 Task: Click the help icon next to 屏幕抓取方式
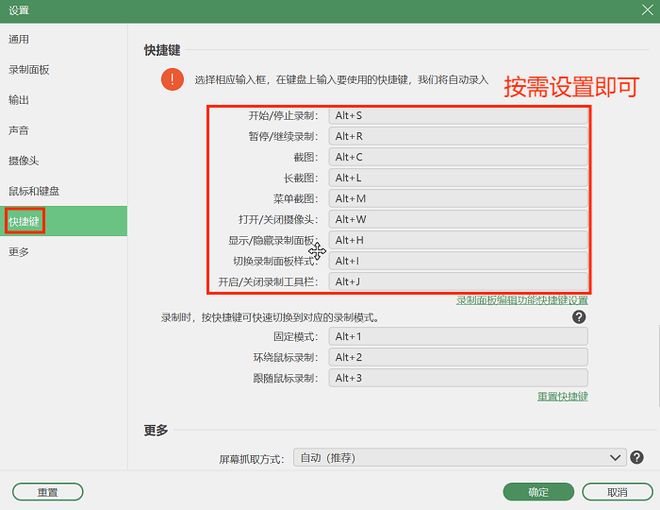coord(636,457)
